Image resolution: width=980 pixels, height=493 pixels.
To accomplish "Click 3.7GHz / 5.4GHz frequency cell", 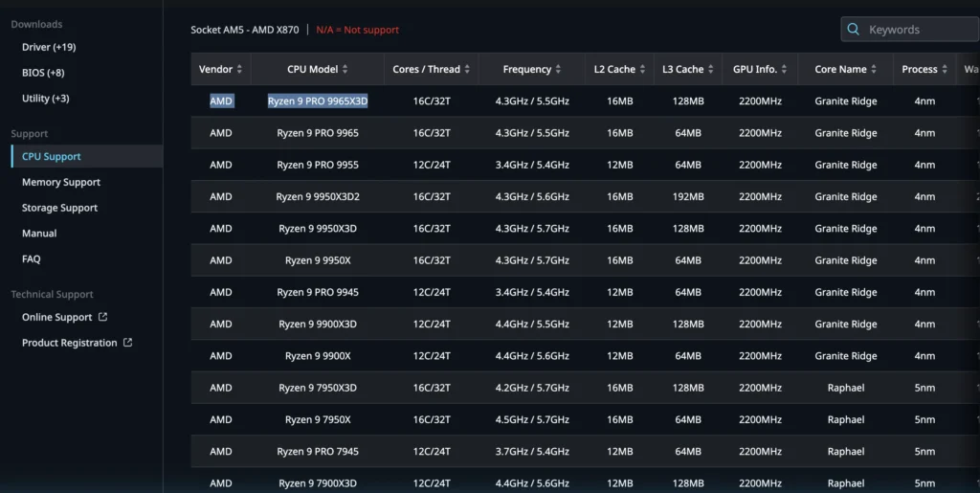I will click(532, 451).
